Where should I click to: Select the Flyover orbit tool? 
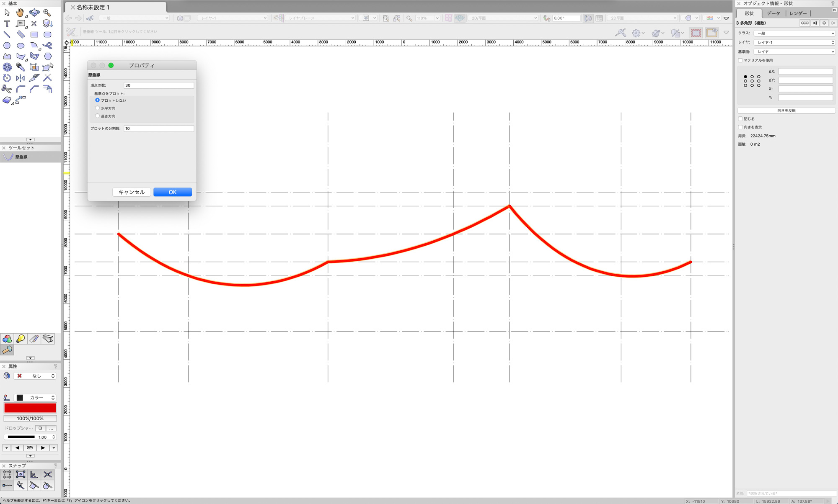pos(34,13)
